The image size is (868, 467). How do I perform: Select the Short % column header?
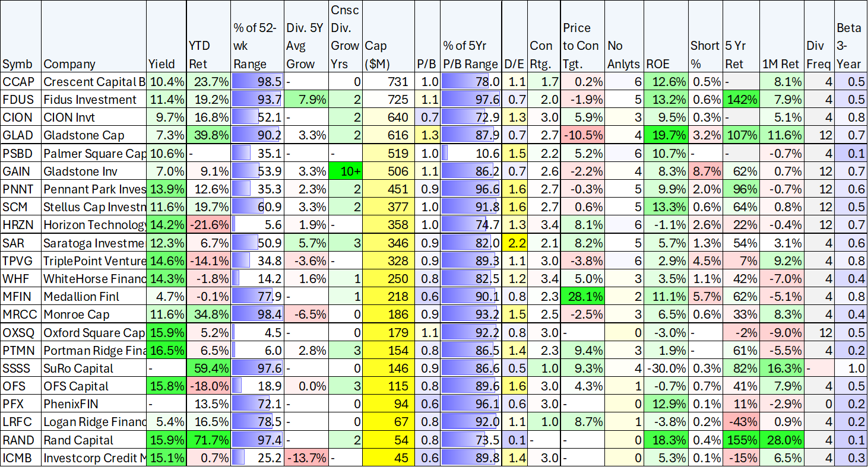705,37
